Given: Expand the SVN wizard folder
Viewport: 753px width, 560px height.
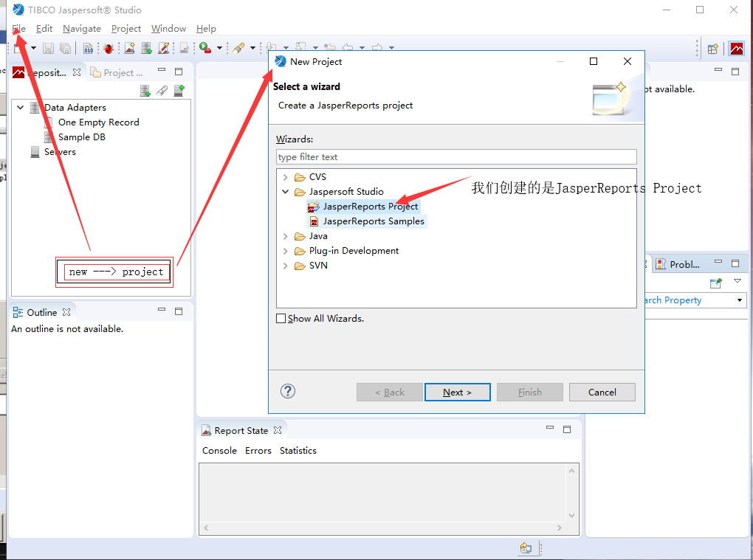Looking at the screenshot, I should click(285, 266).
